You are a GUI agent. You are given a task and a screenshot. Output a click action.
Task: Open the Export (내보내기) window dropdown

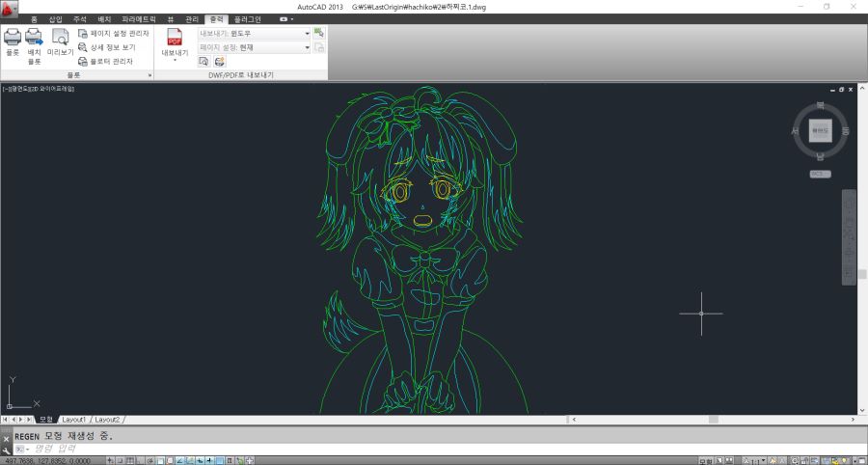point(308,33)
